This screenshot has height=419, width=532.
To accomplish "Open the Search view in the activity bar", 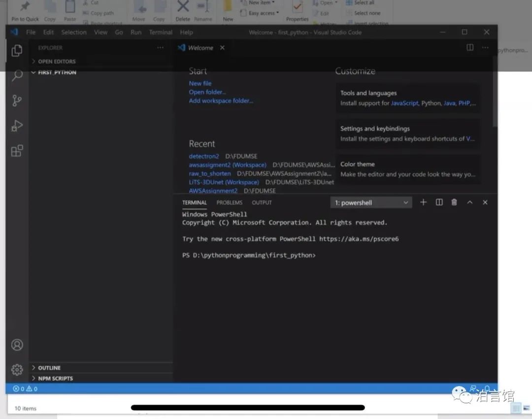I will click(x=17, y=75).
